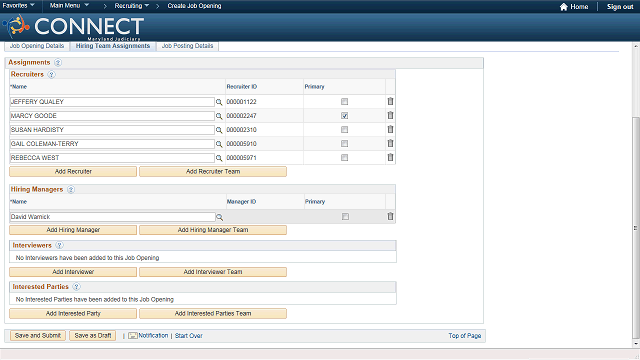Click recruiter ID 000002247
640x360 pixels.
241,116
